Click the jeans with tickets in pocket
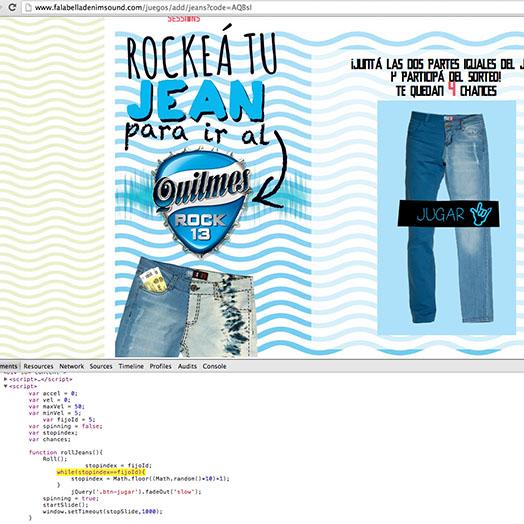 pos(186,307)
